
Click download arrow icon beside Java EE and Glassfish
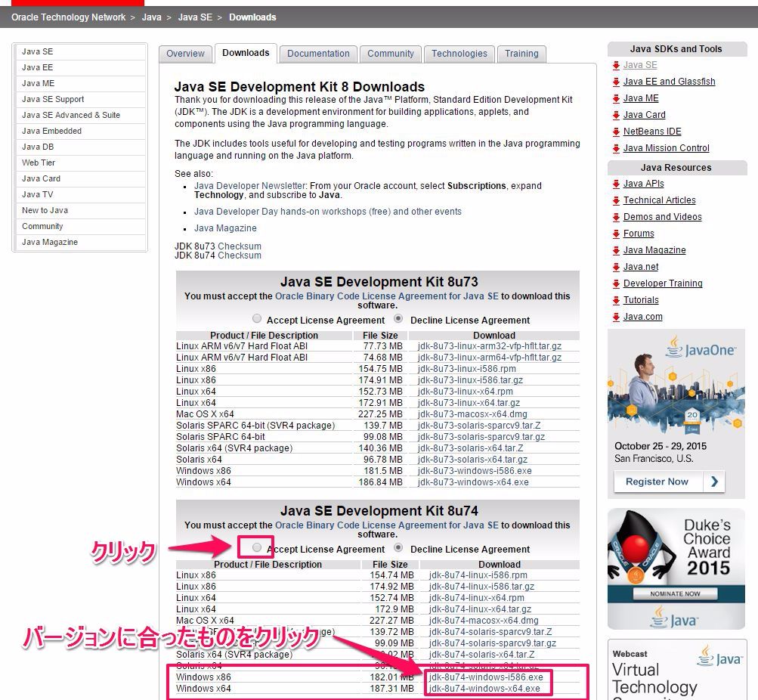tap(616, 82)
